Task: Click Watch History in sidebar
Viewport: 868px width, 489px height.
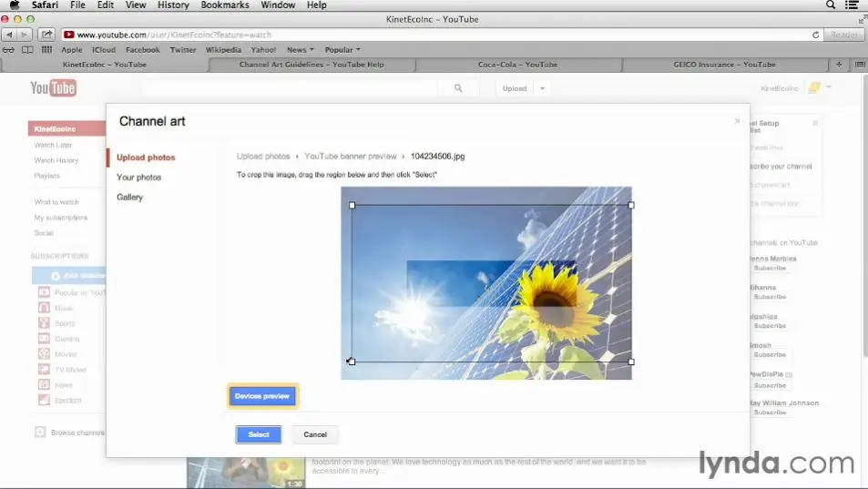Action: pyautogui.click(x=56, y=160)
